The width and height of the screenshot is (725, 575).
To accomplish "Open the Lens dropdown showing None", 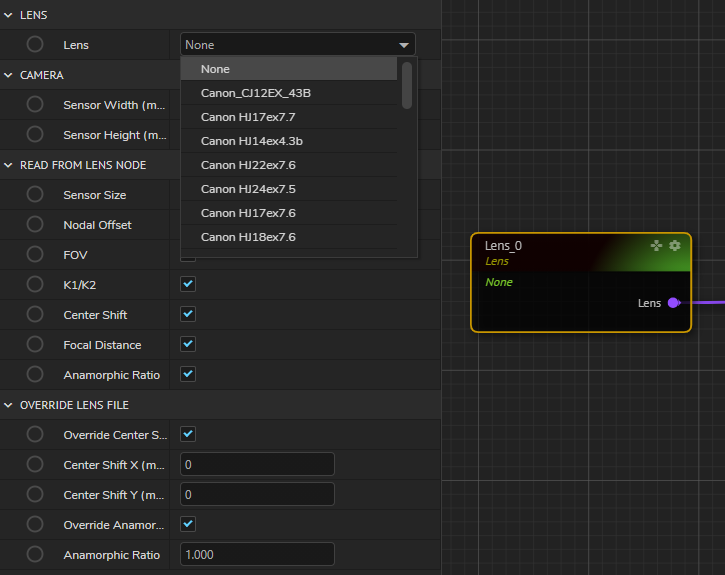I will point(297,45).
